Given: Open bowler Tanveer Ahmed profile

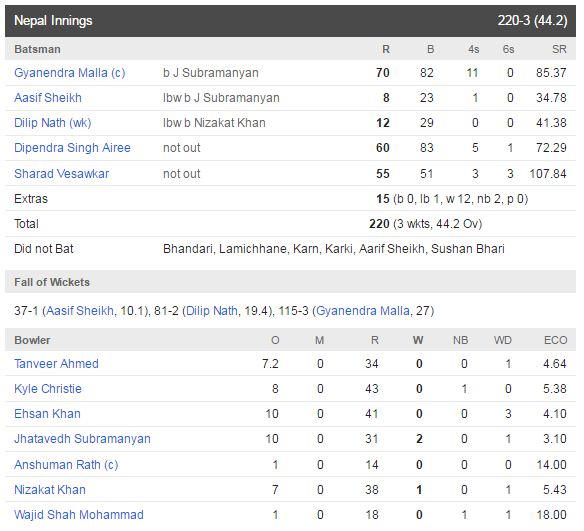Looking at the screenshot, I should click(x=56, y=363).
